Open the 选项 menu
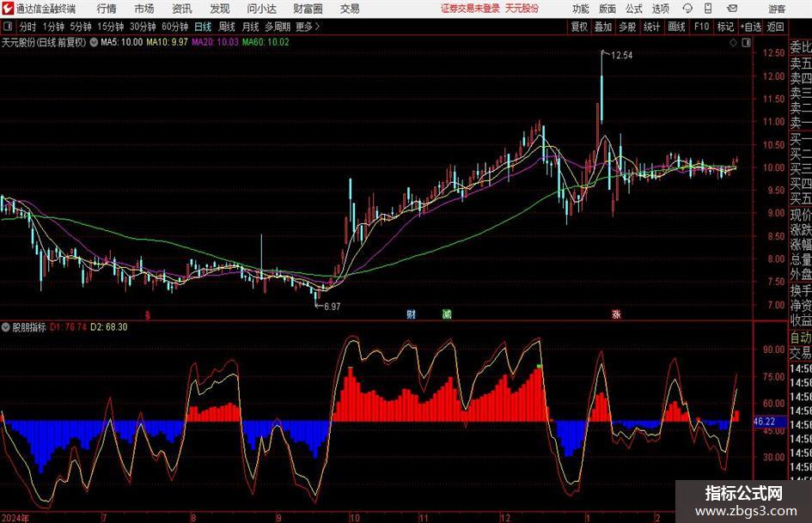812x523 pixels. pos(660,9)
